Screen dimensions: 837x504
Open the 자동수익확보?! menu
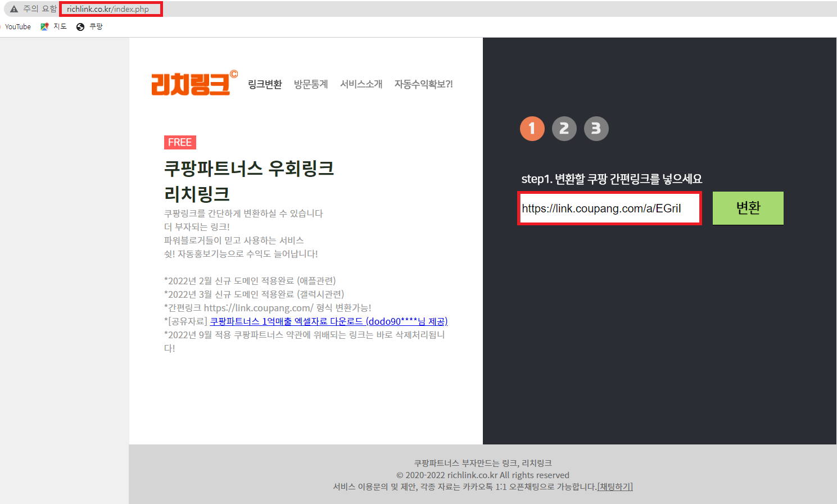tap(423, 84)
